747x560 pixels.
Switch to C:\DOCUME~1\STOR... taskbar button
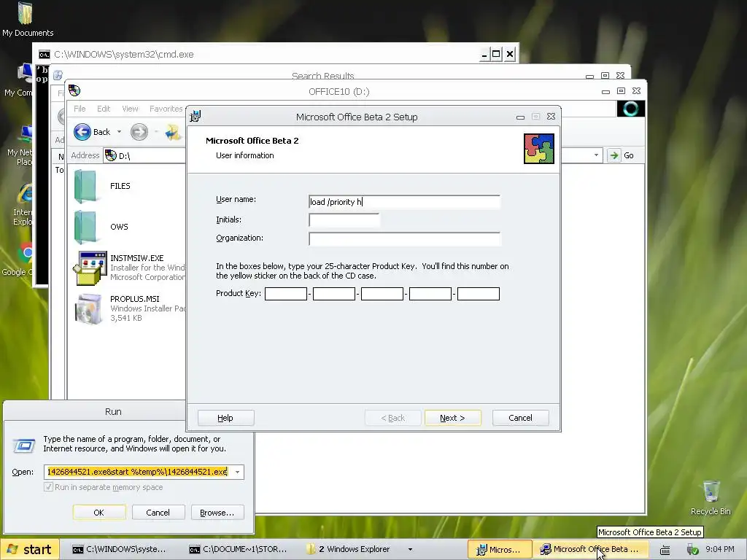241,550
